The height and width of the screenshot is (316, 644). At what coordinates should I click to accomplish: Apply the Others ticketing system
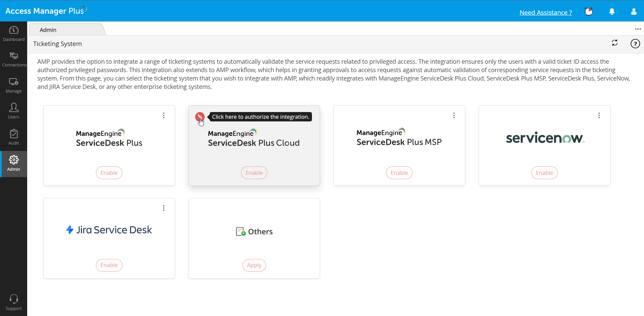pyautogui.click(x=254, y=265)
